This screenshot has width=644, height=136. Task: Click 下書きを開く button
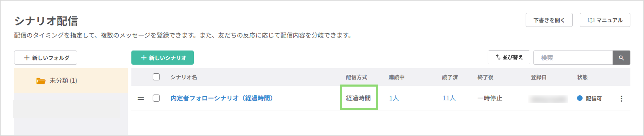(x=549, y=20)
